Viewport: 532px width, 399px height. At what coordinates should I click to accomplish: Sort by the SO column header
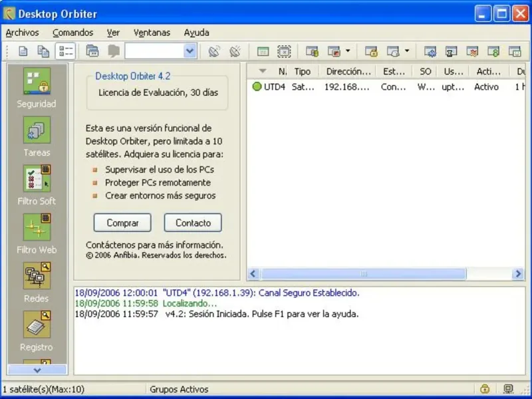coord(425,71)
